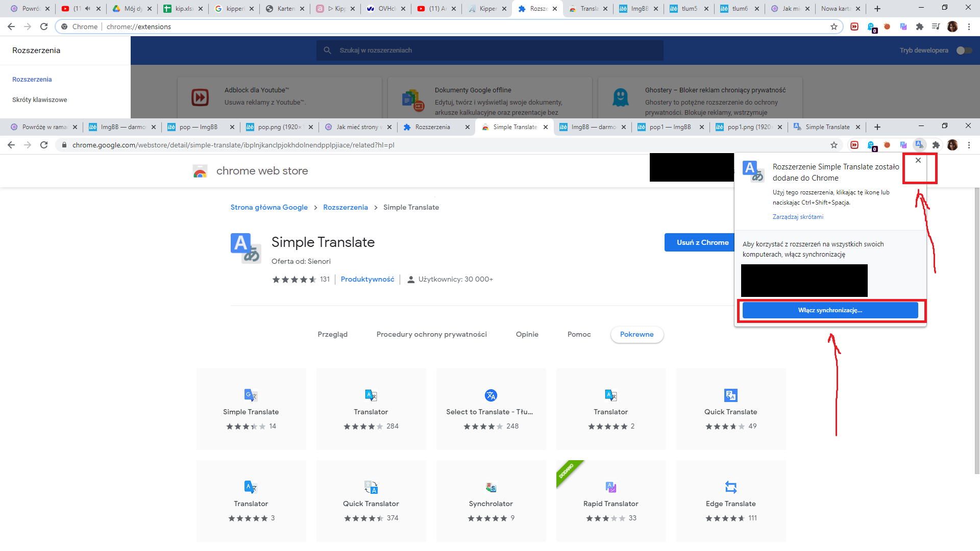980x551 pixels.
Task: Reload the chrome://extensions page
Action: (44, 27)
